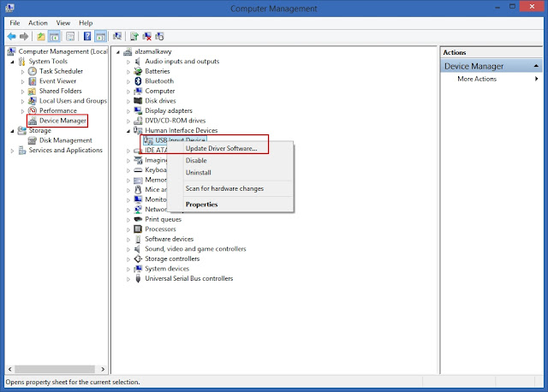The width and height of the screenshot is (548, 392).
Task: Expand the Computer category arrow
Action: [x=128, y=92]
